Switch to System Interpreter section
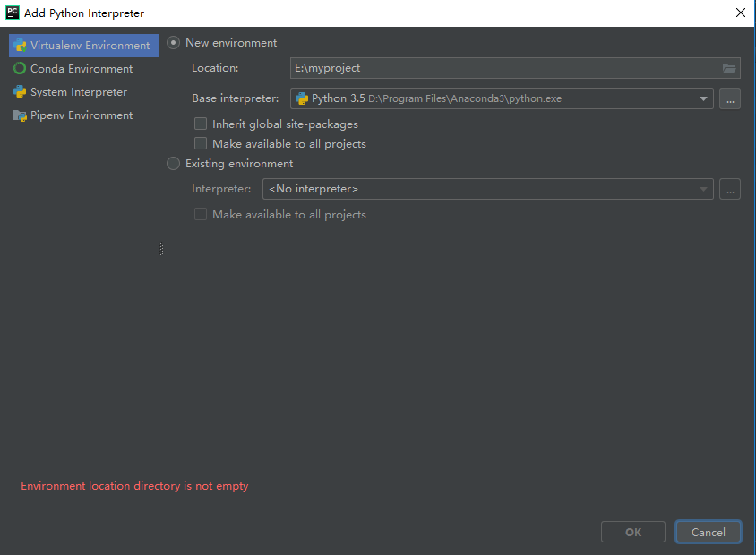The width and height of the screenshot is (756, 555). [78, 92]
